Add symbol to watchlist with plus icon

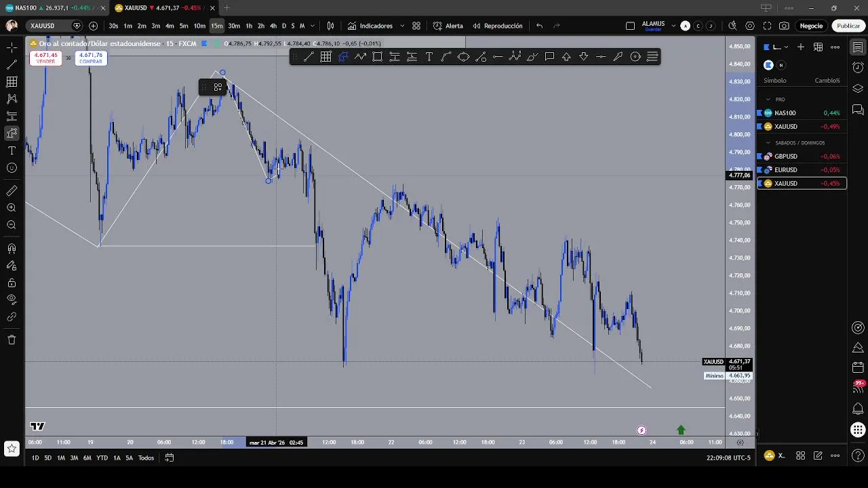point(801,47)
